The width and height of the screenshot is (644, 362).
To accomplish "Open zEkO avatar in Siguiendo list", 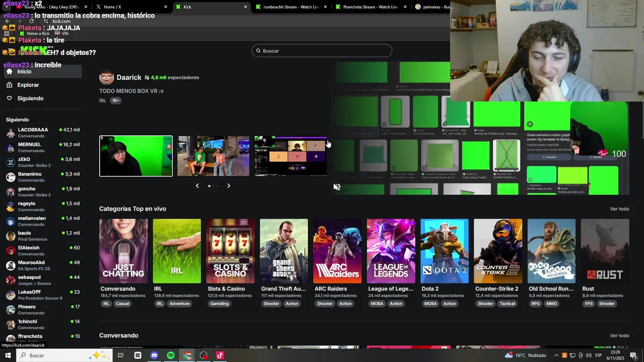I will point(11,162).
